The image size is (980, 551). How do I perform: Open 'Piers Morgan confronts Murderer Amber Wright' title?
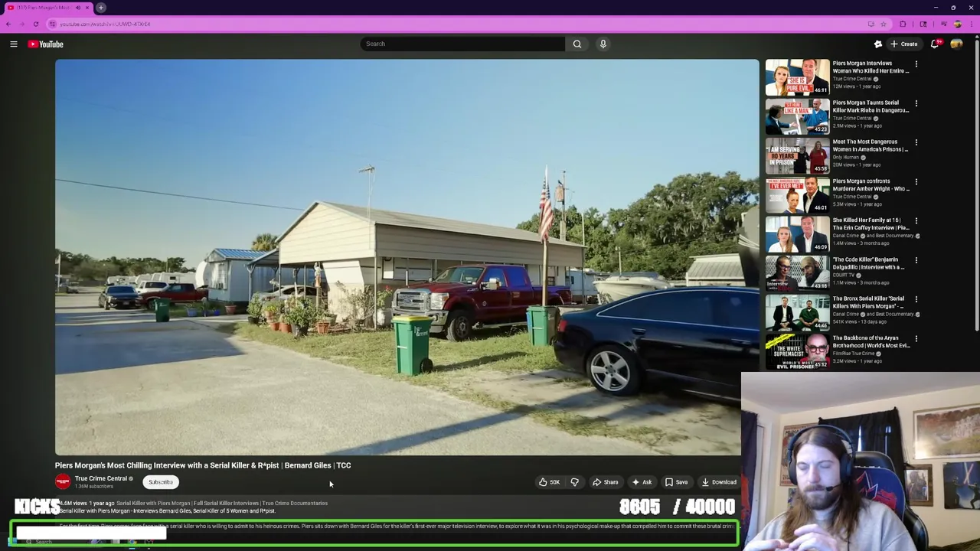(871, 184)
